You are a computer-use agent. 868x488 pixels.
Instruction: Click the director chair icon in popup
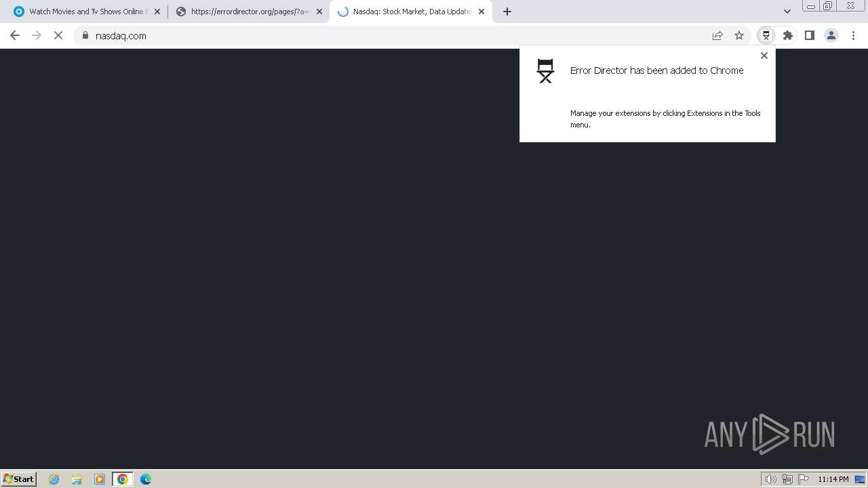(545, 70)
